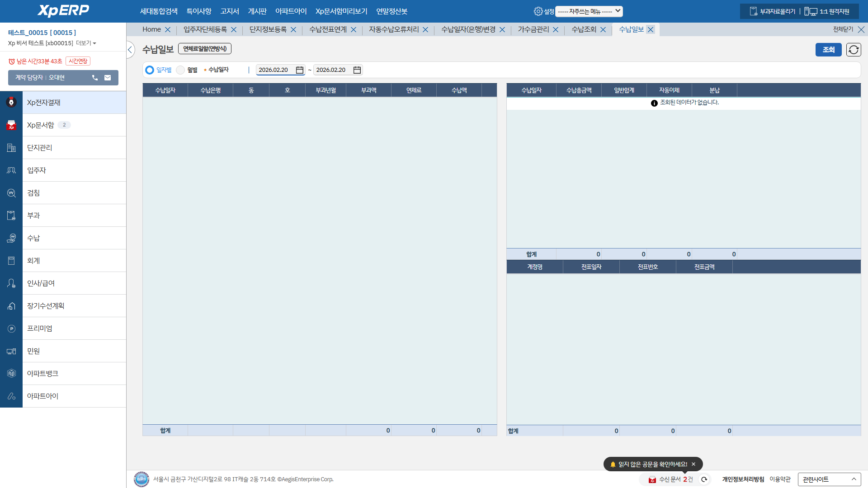Select the 월별 radio button
The width and height of the screenshot is (868, 488).
click(x=180, y=70)
